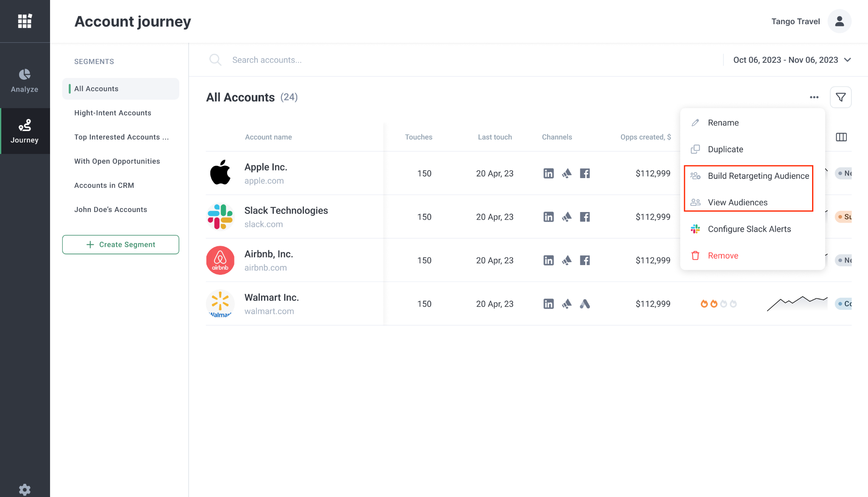Image resolution: width=868 pixels, height=497 pixels.
Task: Click Walmart intent flame rating
Action: [x=718, y=304]
